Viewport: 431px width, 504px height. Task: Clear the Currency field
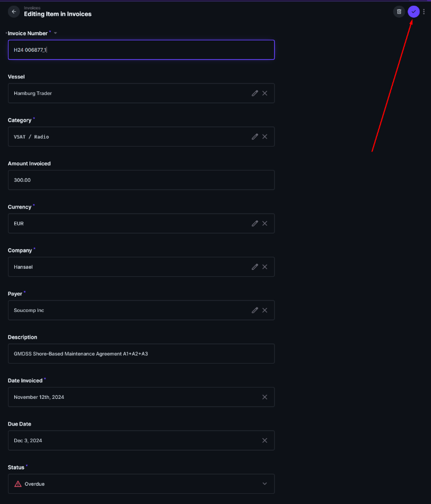tap(265, 223)
